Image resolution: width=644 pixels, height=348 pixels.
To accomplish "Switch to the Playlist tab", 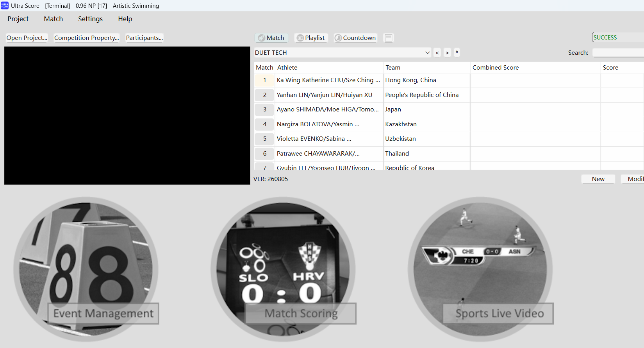I will (x=311, y=38).
